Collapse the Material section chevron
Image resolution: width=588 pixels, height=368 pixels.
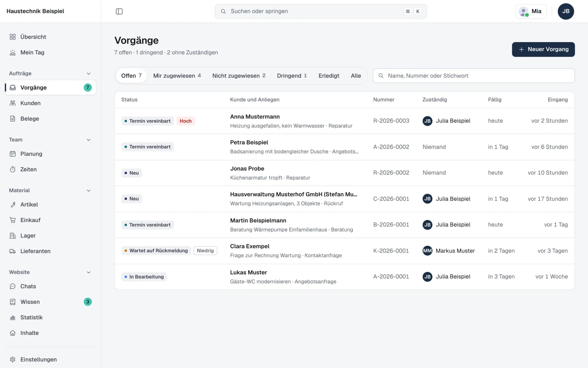point(88,190)
